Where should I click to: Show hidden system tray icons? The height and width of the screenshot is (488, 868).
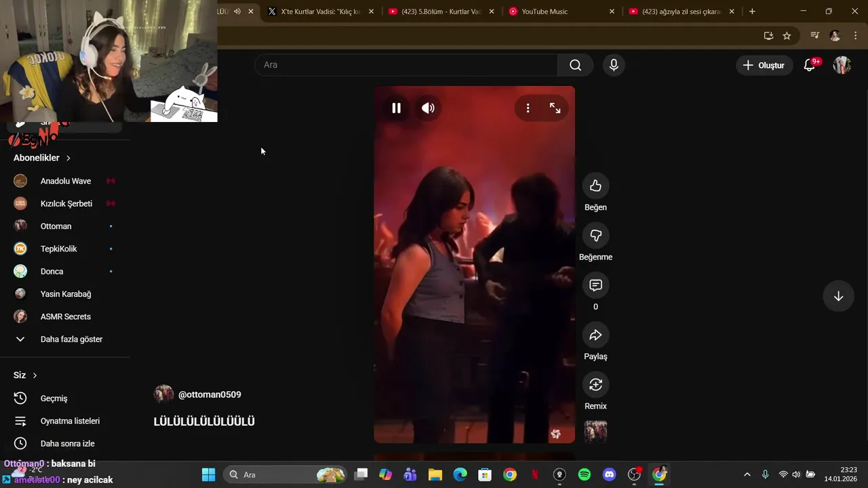[x=747, y=474]
